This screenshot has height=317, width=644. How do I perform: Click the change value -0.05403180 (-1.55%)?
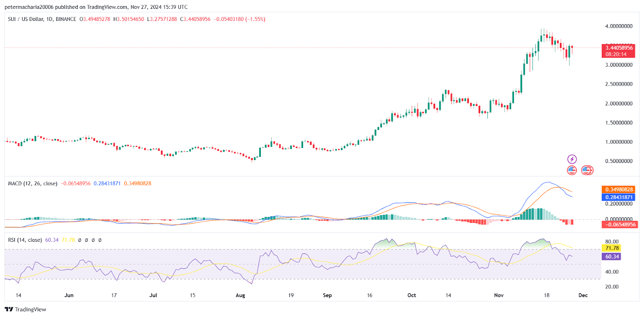pos(239,19)
